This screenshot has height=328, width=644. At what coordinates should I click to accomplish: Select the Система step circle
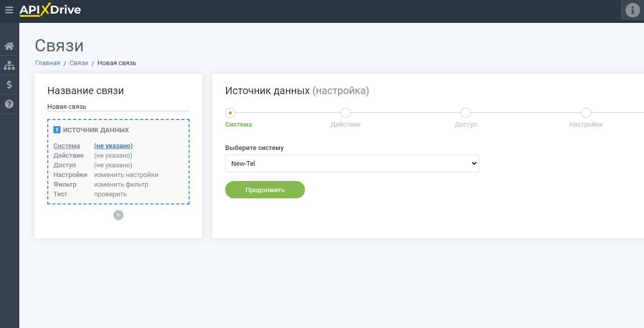tap(230, 113)
